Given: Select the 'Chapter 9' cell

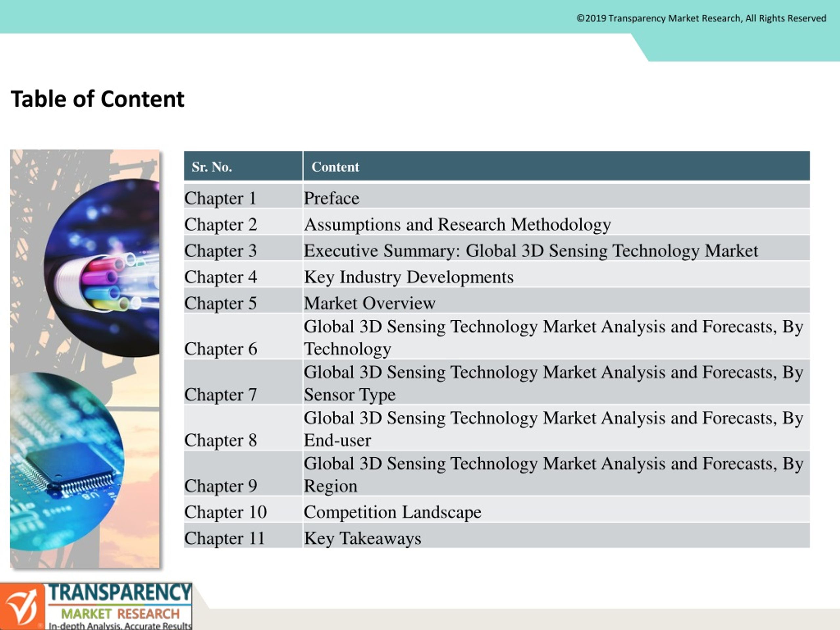Looking at the screenshot, I should (243, 473).
